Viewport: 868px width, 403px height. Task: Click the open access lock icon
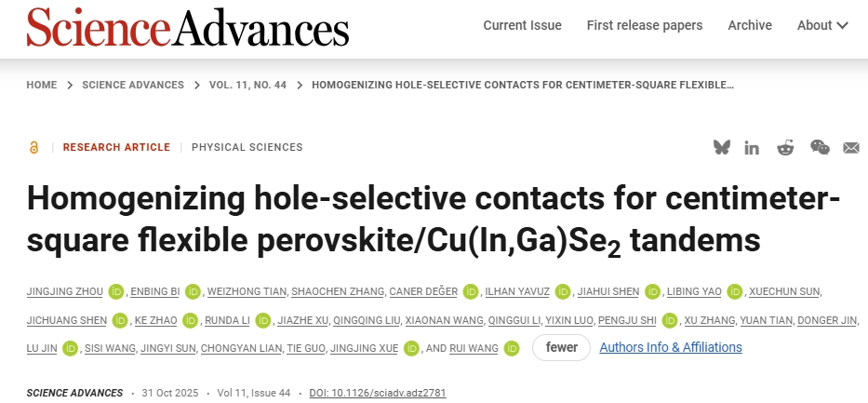[34, 147]
